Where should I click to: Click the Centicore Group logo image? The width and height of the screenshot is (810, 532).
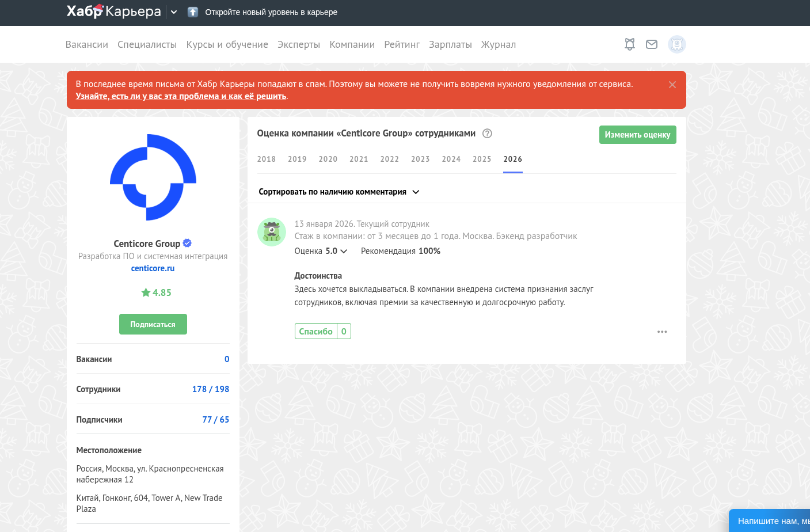pos(153,177)
